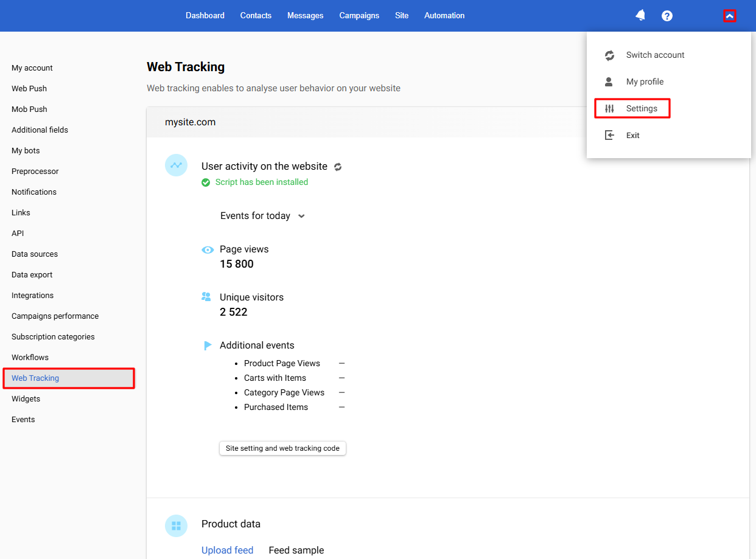Select Web Tracking in the sidebar
Screen dimensions: 756x559
[69, 378]
